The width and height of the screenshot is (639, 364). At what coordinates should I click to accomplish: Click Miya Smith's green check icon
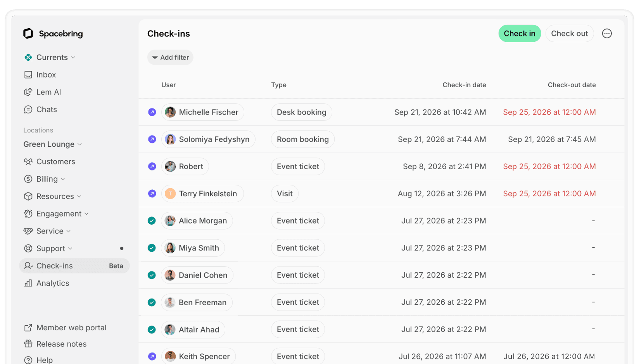tap(152, 248)
